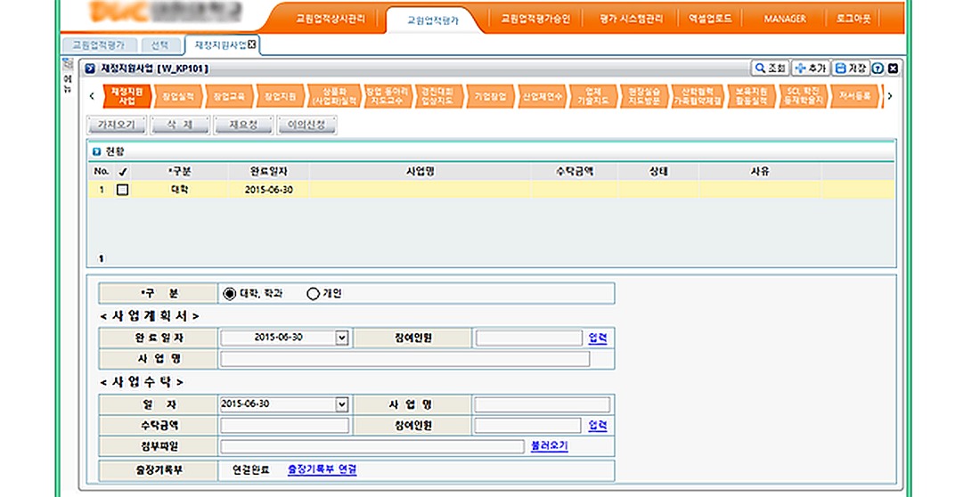Click the 사업계획서 참여인원 input field
Viewport: 980px width, 497px height.
pos(528,338)
